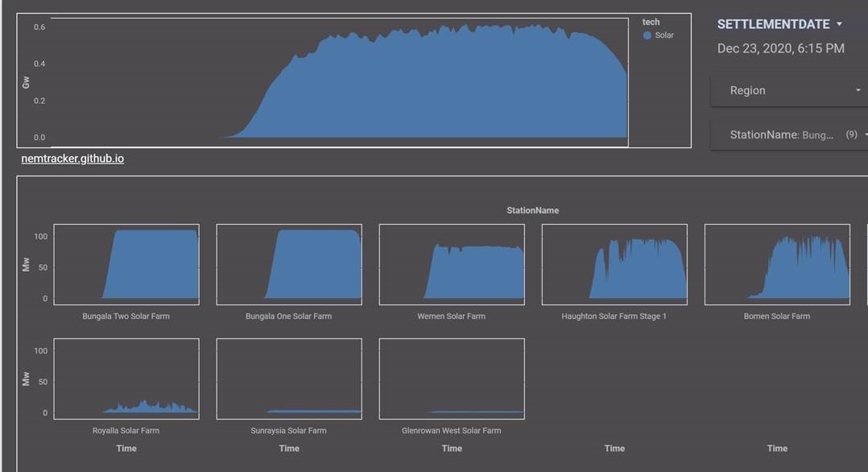Select the Glenrowan West Solar Farm chart
Image resolution: width=868 pixels, height=472 pixels.
click(452, 379)
